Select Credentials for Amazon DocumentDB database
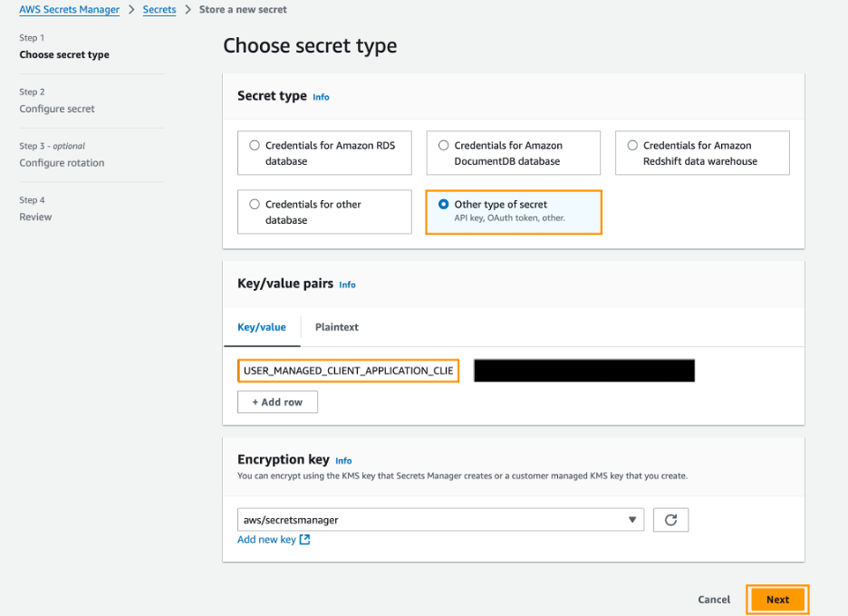The image size is (848, 616). pos(444,145)
